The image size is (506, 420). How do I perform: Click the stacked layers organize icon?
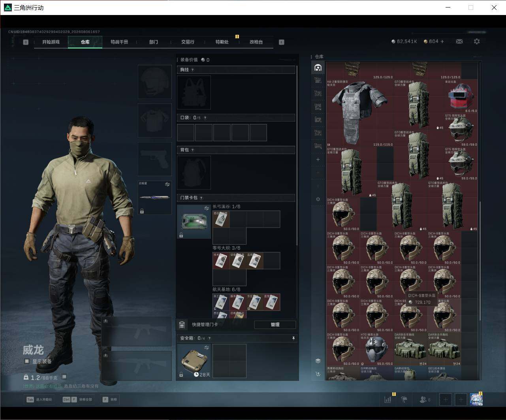pos(318,361)
